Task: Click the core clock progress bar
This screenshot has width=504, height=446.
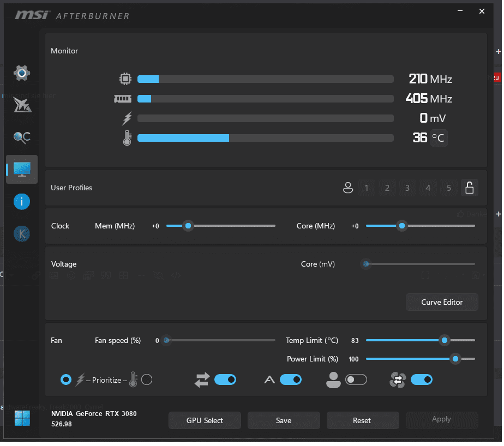Action: (x=266, y=80)
